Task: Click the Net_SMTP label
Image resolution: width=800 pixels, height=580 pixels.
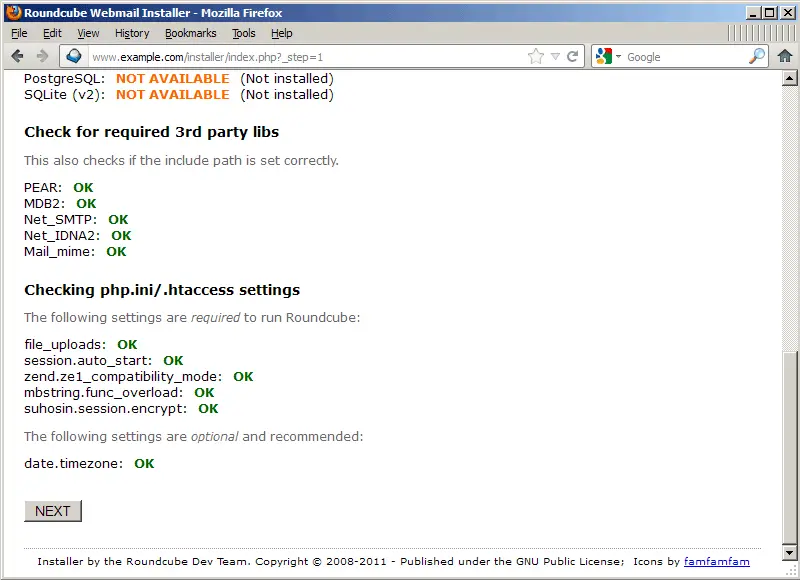Action: pos(60,219)
